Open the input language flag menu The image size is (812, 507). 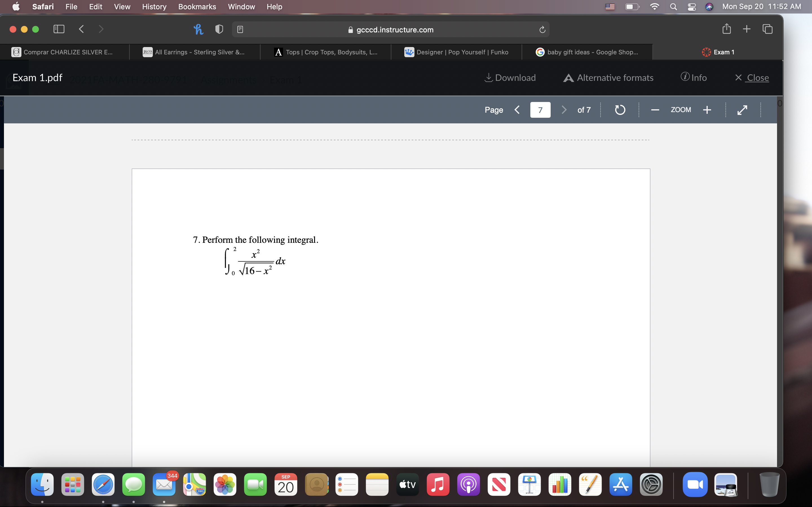(x=610, y=7)
